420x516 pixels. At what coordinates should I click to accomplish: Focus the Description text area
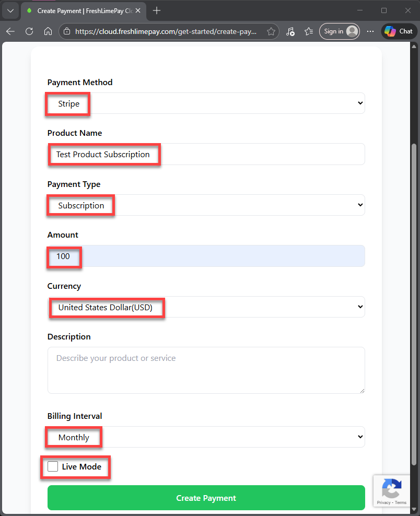(x=206, y=370)
